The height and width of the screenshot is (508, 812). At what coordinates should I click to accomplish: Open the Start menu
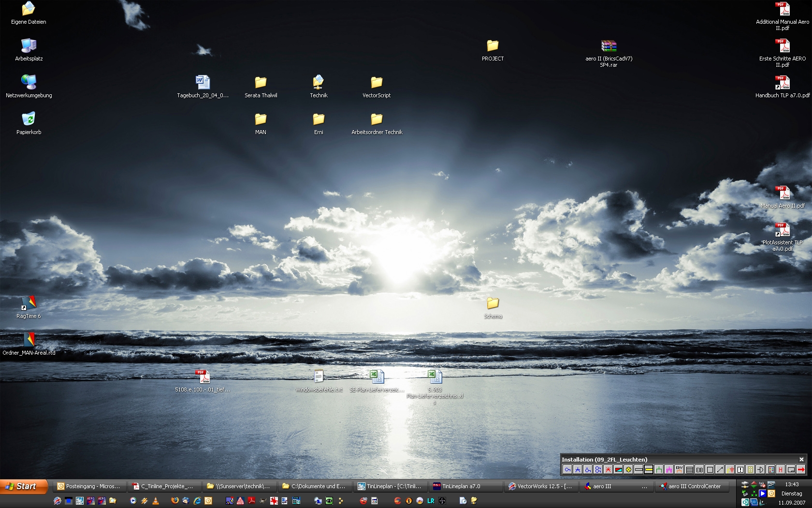(23, 486)
